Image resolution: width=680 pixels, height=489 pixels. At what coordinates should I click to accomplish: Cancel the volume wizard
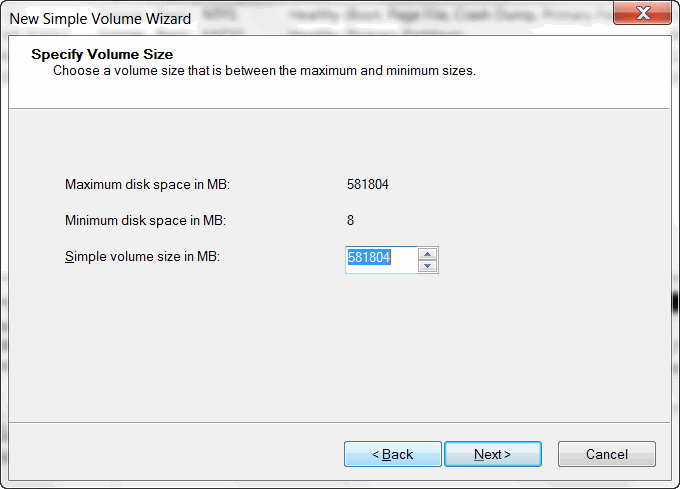[x=607, y=454]
